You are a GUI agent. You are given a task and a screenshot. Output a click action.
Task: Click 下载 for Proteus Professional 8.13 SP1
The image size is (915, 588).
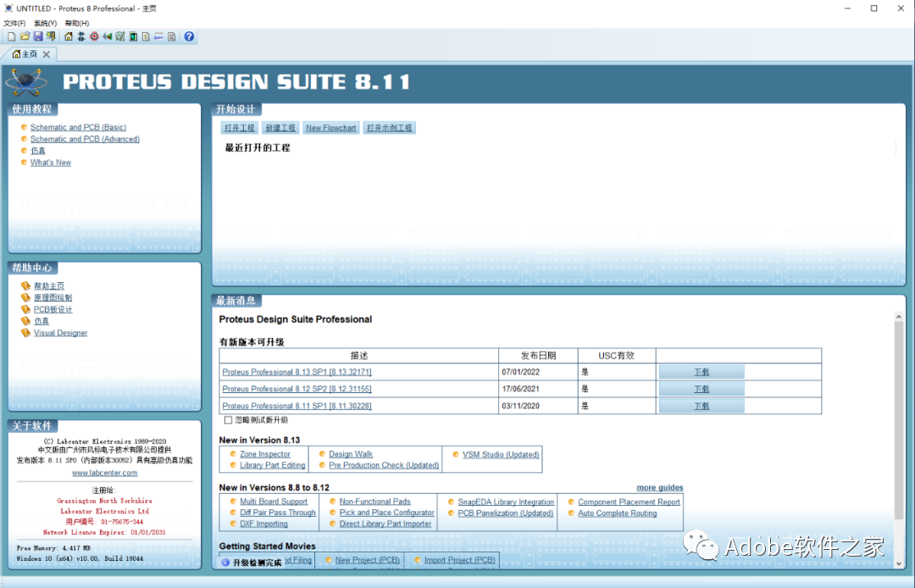click(701, 371)
